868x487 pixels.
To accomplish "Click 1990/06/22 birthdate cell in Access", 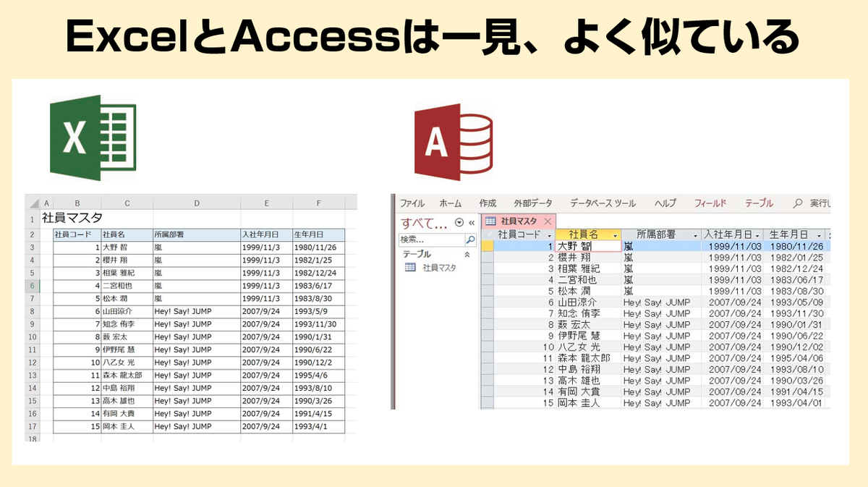I will coord(796,336).
